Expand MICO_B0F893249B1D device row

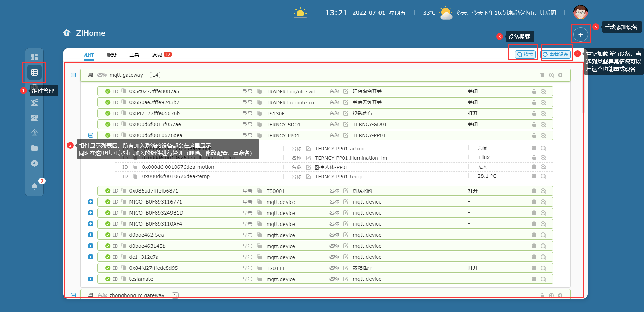point(91,213)
